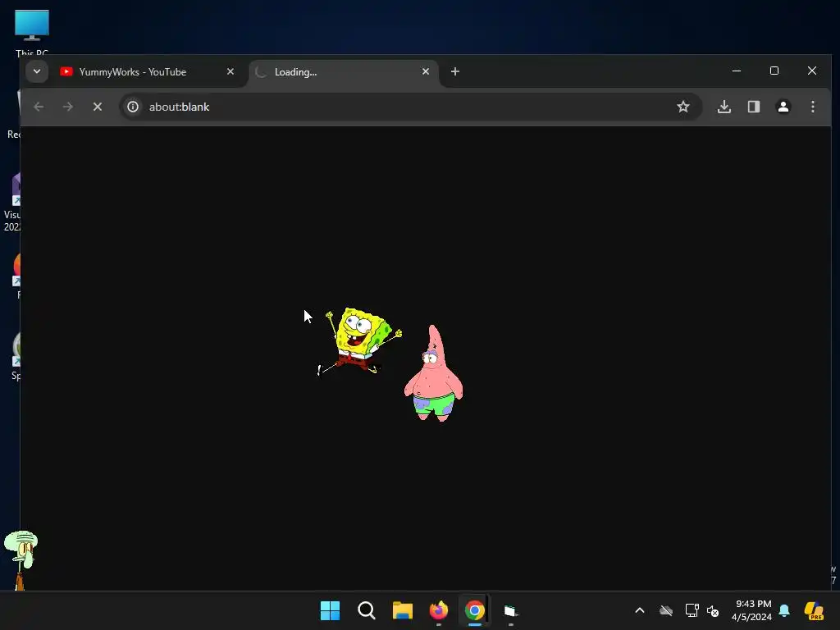Image resolution: width=840 pixels, height=630 pixels.
Task: Select the Loading... tab
Action: [x=343, y=72]
